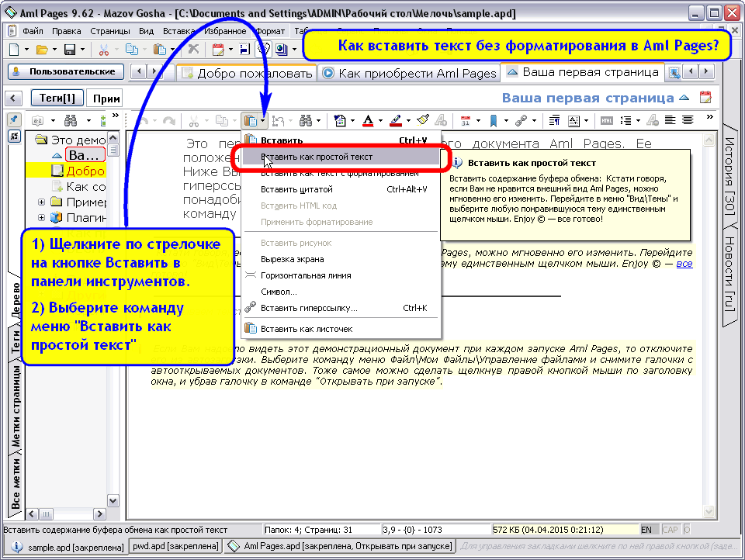Click the tree panel's scroll down arrow
The image size is (745, 560).
pos(113,500)
